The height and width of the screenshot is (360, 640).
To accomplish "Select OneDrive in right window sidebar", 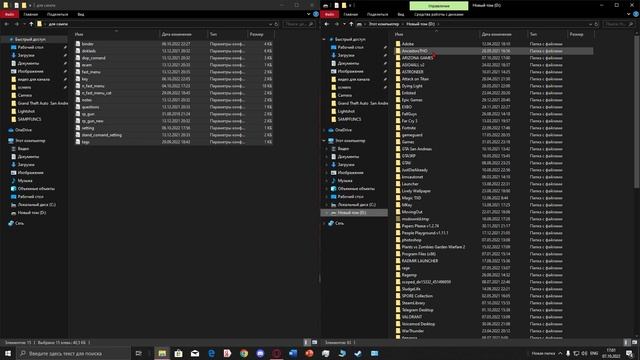I will coord(343,130).
